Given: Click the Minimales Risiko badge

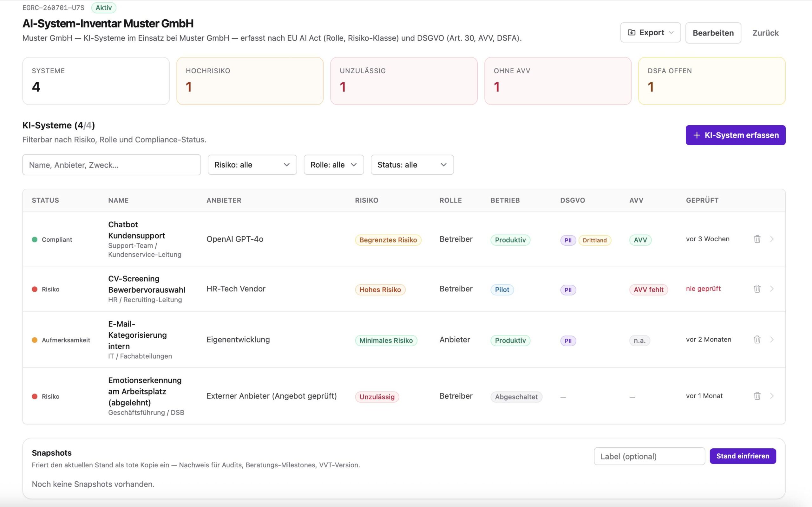Looking at the screenshot, I should (386, 340).
